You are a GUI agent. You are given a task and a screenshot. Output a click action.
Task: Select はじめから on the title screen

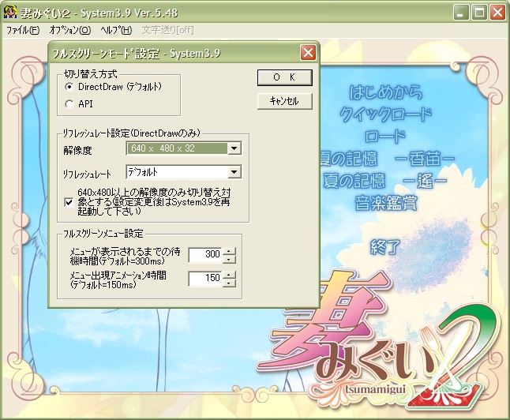(x=386, y=92)
